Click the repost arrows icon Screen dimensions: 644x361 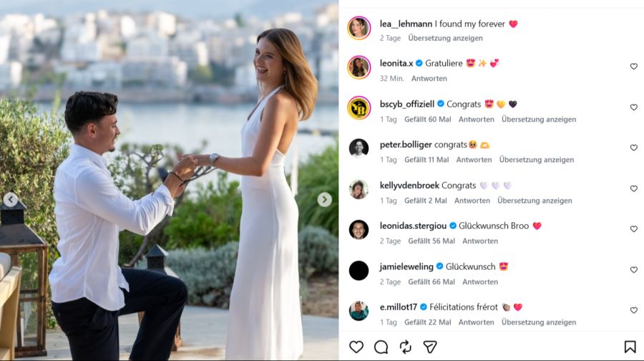tap(406, 347)
